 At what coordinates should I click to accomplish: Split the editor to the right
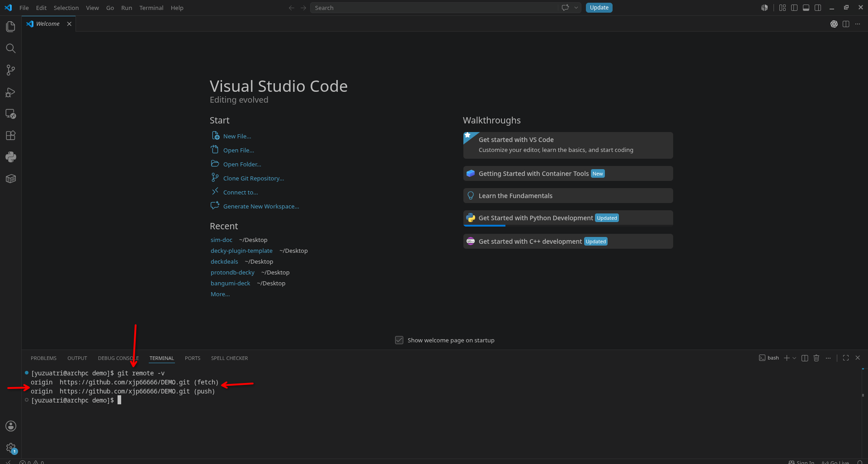click(846, 24)
